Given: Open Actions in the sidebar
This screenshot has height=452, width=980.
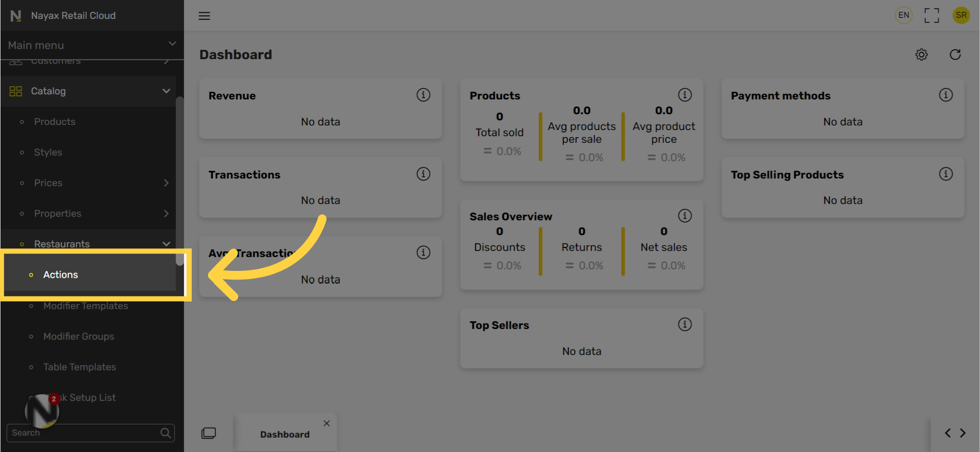Looking at the screenshot, I should [61, 275].
